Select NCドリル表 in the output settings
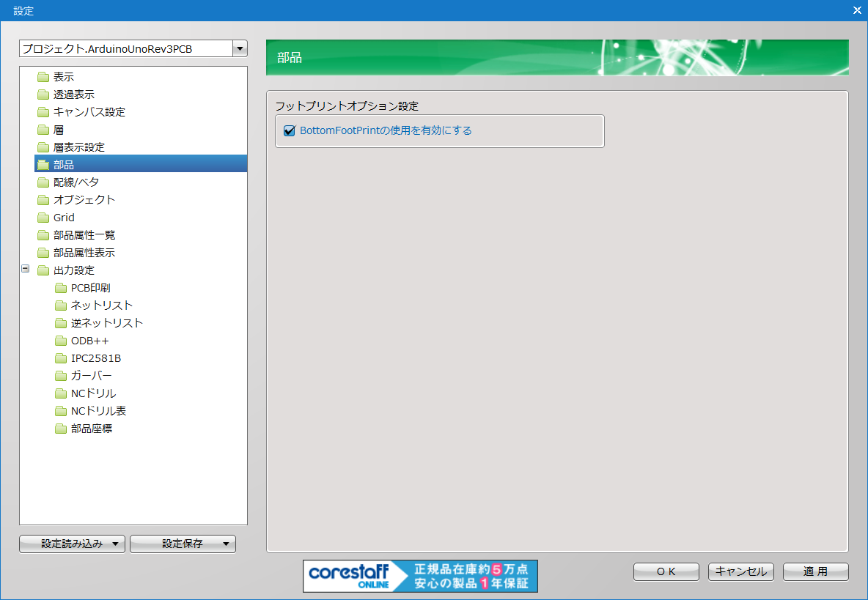This screenshot has height=600, width=868. tap(98, 411)
